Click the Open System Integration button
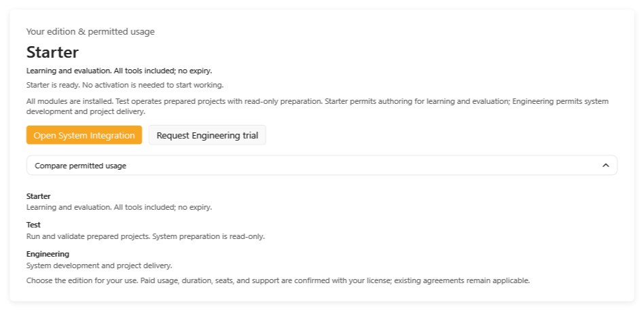The image size is (644, 313). pyautogui.click(x=84, y=135)
